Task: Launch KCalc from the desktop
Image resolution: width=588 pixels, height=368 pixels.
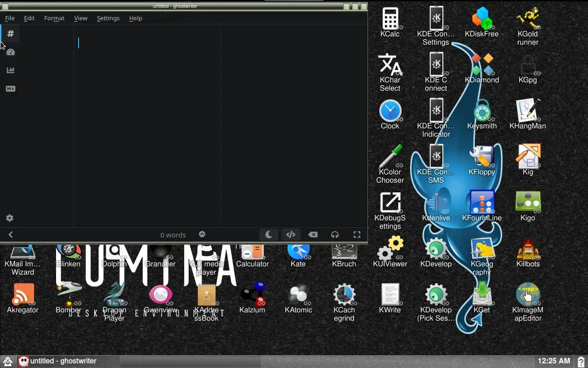Action: [390, 23]
